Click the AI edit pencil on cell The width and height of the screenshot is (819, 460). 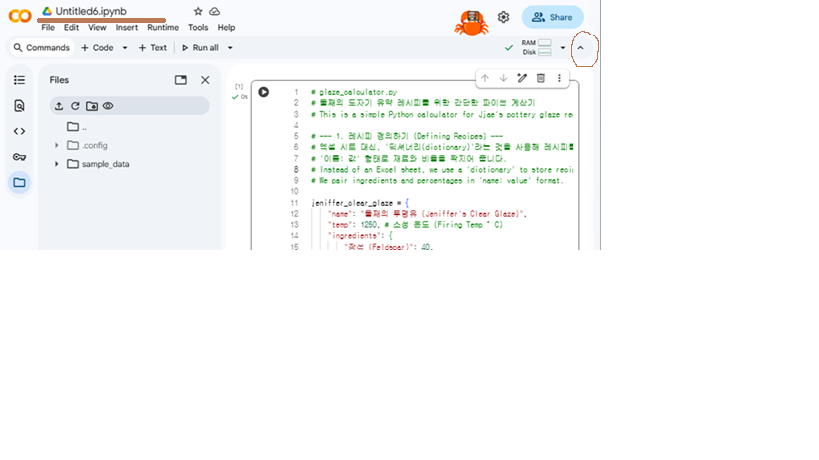tap(522, 78)
